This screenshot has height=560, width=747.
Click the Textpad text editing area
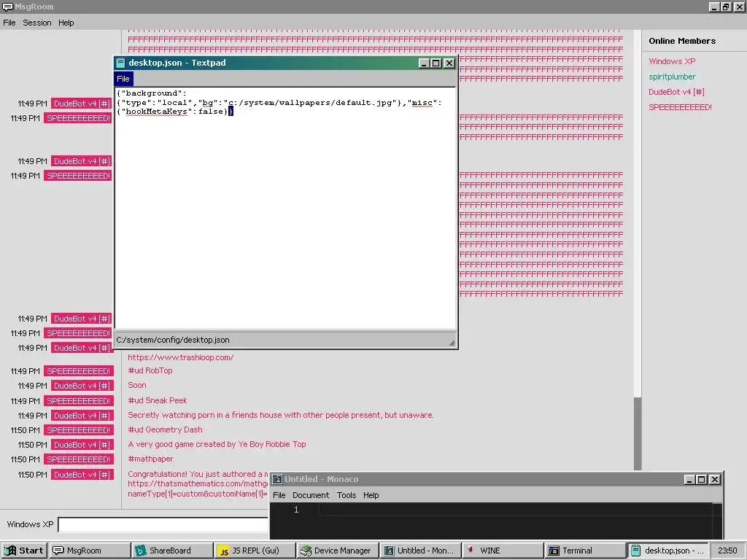pyautogui.click(x=285, y=208)
